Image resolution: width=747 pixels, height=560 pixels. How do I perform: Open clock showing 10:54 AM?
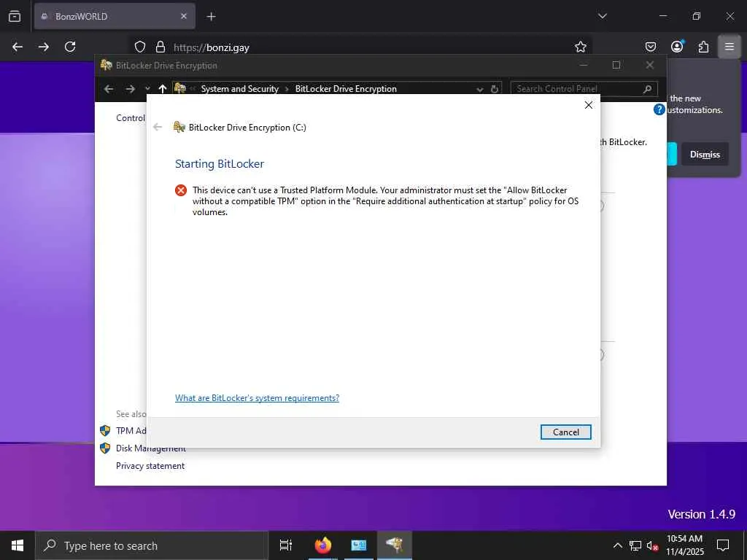point(684,545)
